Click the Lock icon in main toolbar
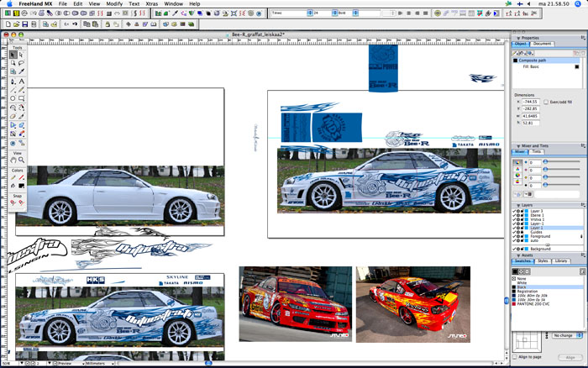 pyautogui.click(x=108, y=24)
